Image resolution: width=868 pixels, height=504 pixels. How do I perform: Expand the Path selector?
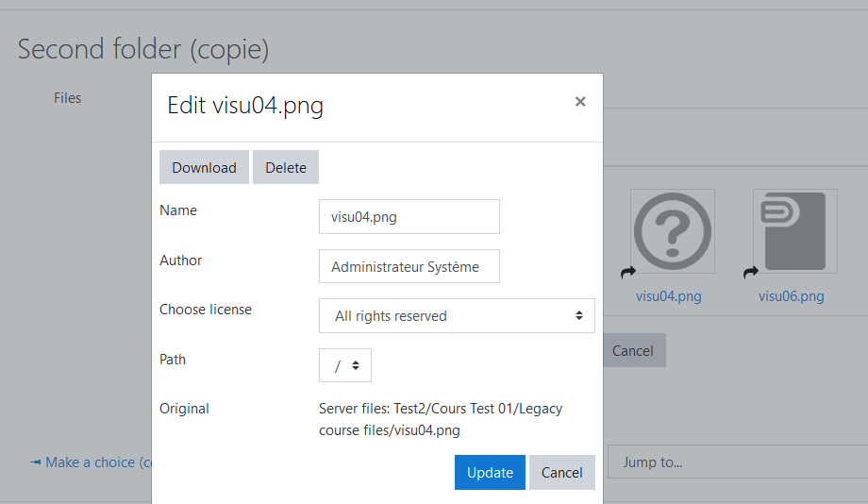click(x=345, y=365)
